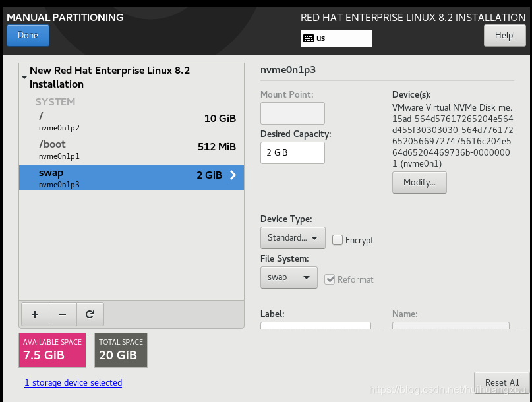Click the 512 MiB size of /boot
This screenshot has height=402, width=532.
click(217, 147)
